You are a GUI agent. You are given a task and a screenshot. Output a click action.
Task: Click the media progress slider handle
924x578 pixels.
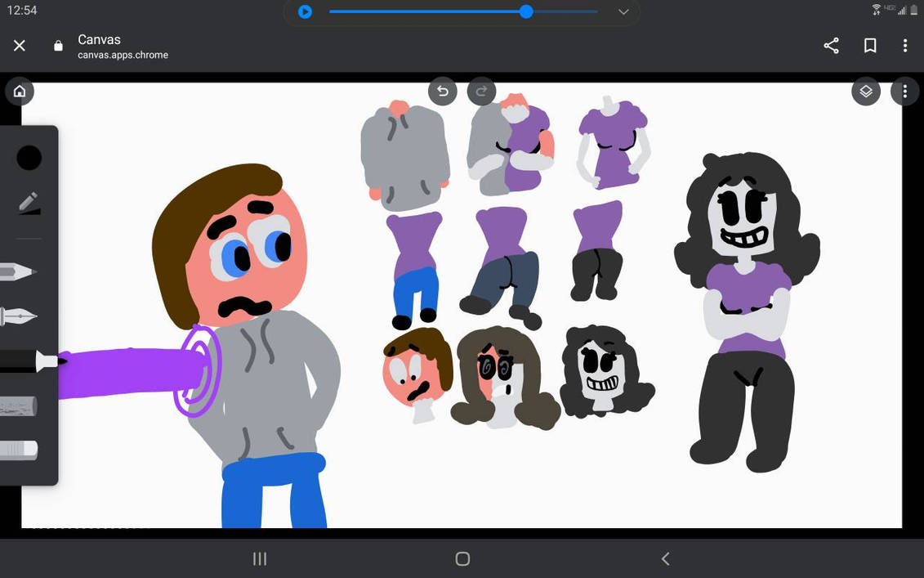click(x=526, y=11)
